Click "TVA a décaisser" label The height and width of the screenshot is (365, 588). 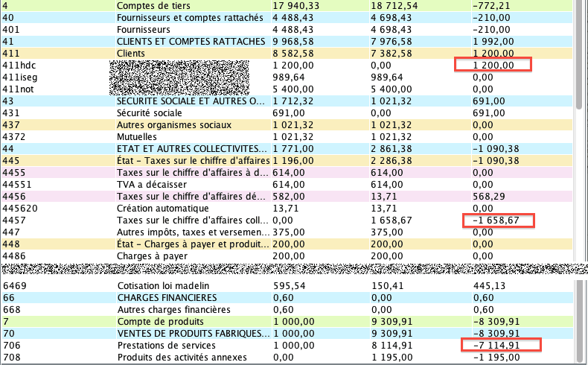click(x=152, y=185)
